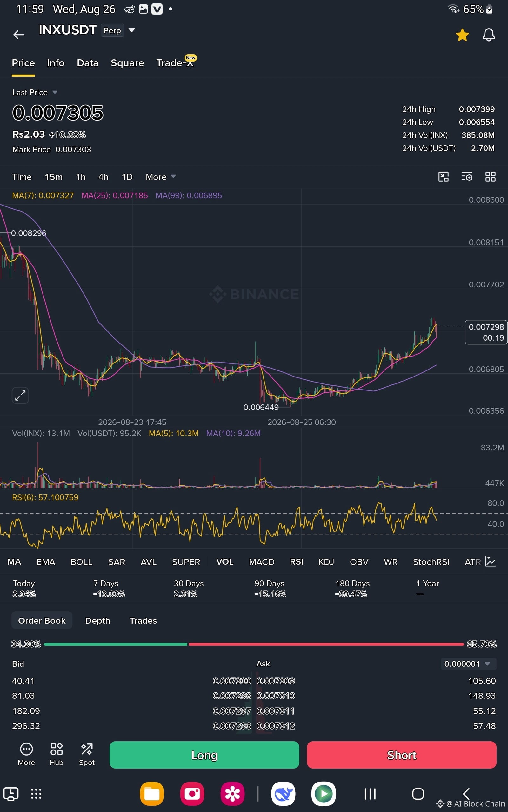Open the 0.000001 price precision dropdown
This screenshot has width=508, height=812.
click(468, 664)
